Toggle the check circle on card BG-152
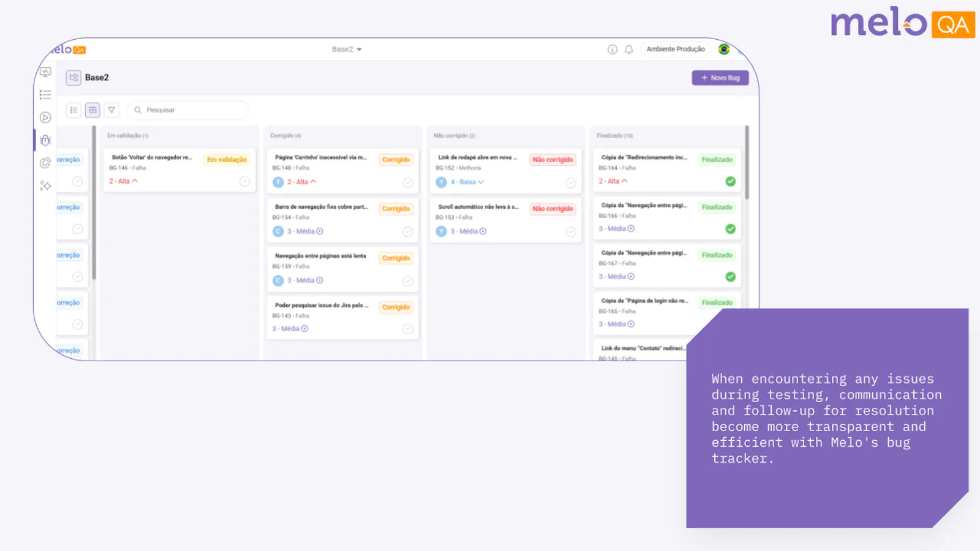 (570, 182)
